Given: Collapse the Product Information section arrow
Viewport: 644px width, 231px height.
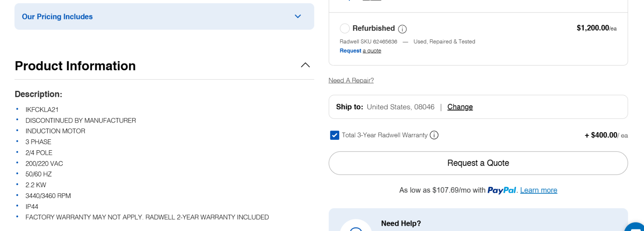Looking at the screenshot, I should click(305, 65).
